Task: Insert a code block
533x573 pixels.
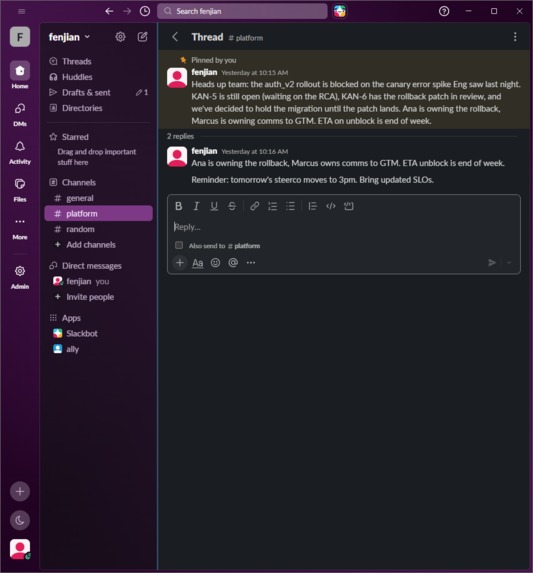Action: [349, 206]
